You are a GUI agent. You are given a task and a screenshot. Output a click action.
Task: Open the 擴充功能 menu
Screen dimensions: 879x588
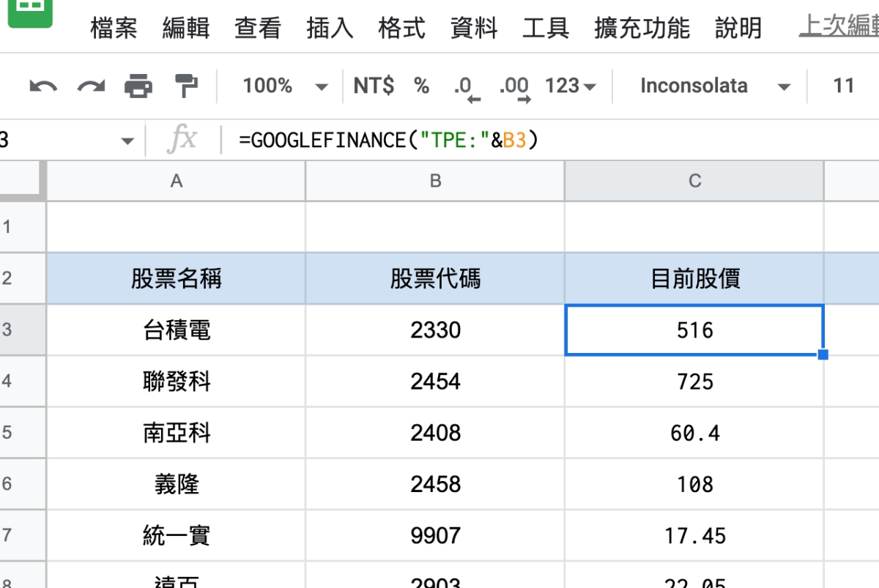pyautogui.click(x=642, y=29)
